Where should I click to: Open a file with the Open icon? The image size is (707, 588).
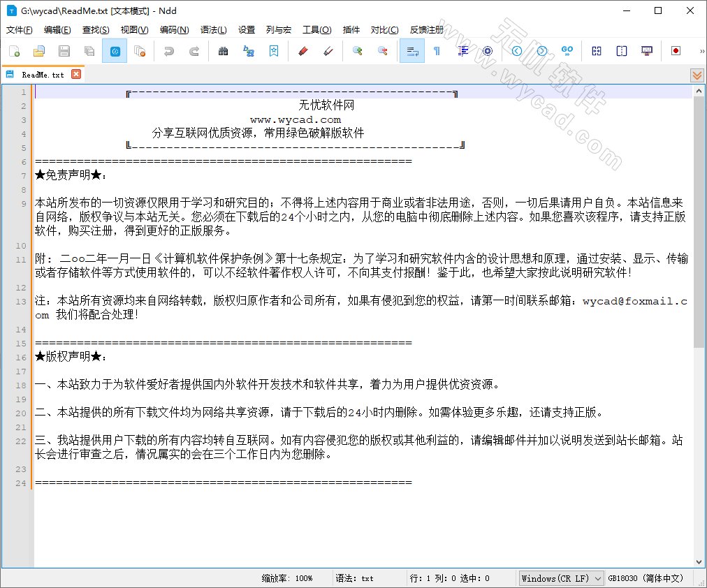(38, 51)
